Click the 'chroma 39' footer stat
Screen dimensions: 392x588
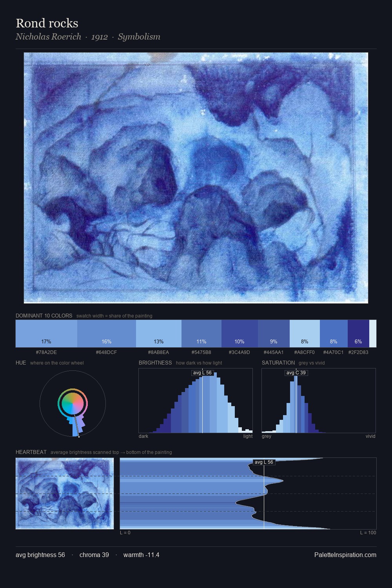[x=94, y=555]
